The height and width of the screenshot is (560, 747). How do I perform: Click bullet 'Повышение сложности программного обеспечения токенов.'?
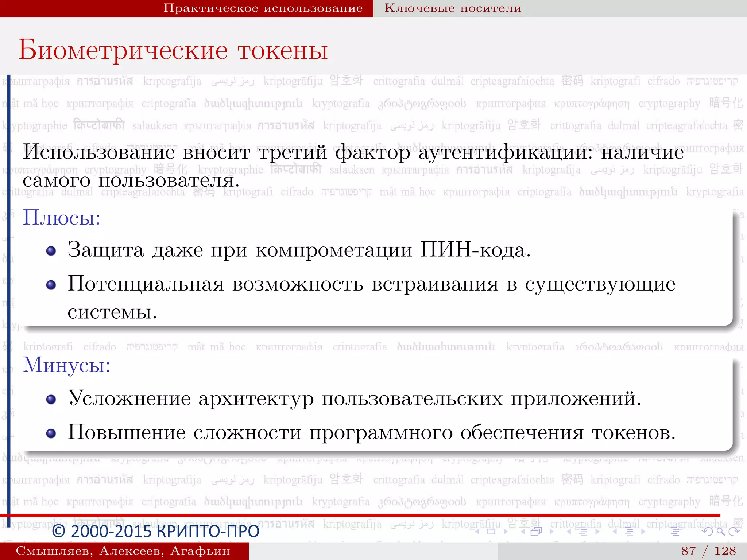pyautogui.click(x=372, y=433)
